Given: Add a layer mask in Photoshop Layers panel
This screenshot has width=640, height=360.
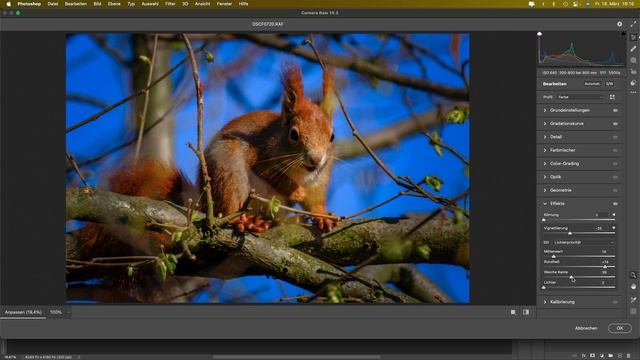Looking at the screenshot, I should 593,356.
